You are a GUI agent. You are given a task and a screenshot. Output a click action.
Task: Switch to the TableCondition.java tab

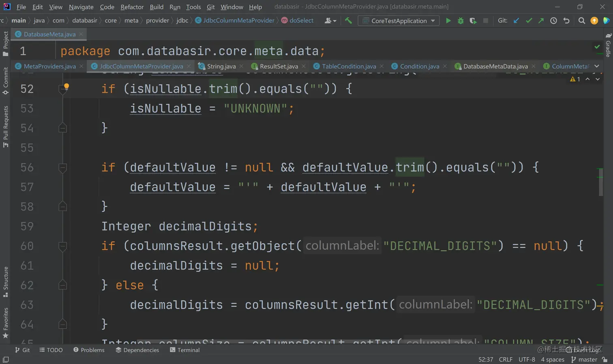click(349, 66)
